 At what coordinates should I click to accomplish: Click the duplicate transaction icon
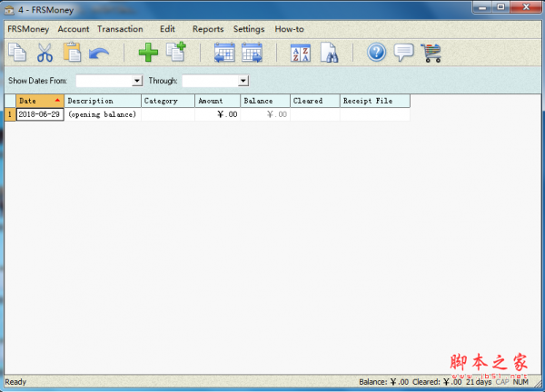pyautogui.click(x=175, y=53)
